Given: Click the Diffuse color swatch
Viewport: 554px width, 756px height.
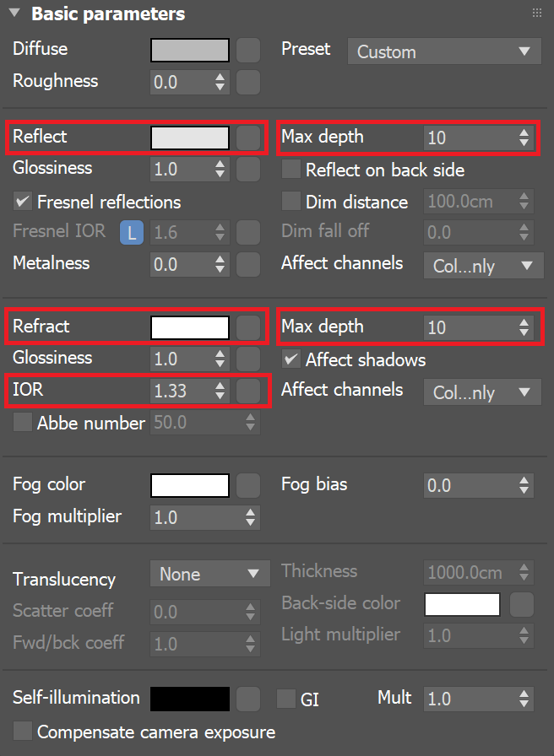Looking at the screenshot, I should tap(189, 51).
